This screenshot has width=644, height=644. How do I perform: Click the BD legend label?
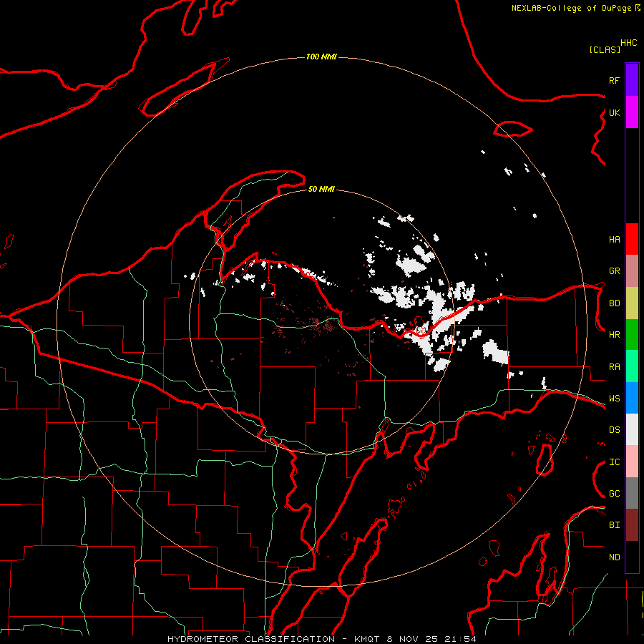pos(614,303)
